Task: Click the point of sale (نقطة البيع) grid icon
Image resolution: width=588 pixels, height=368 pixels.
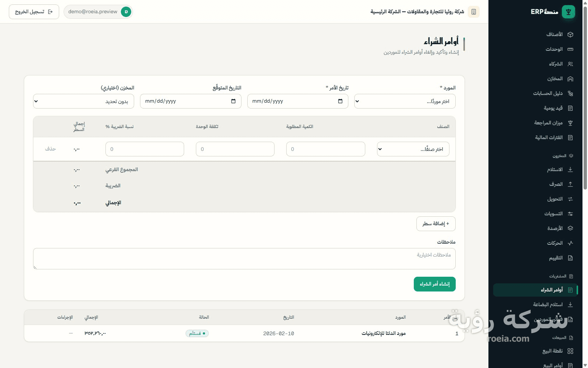Action: coord(570,351)
